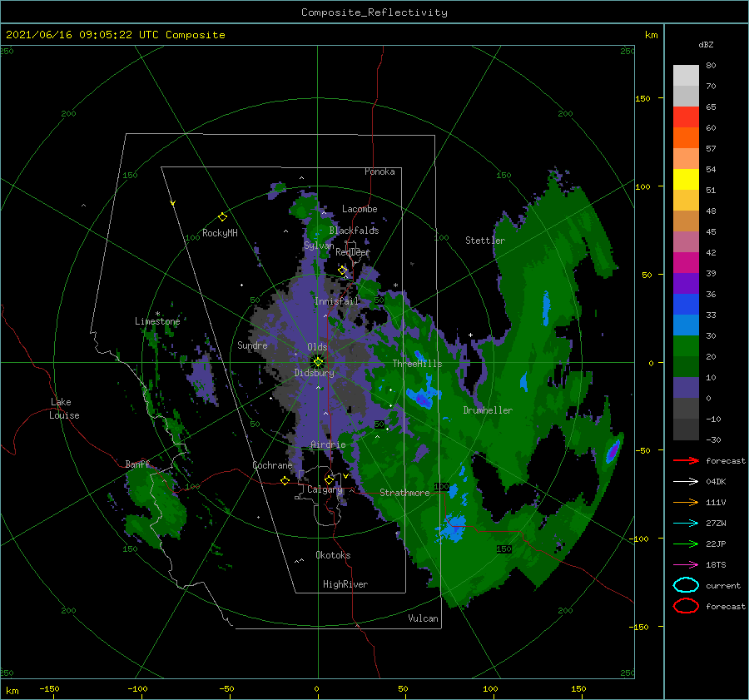Click the 'Didsbury' town label

(x=315, y=373)
